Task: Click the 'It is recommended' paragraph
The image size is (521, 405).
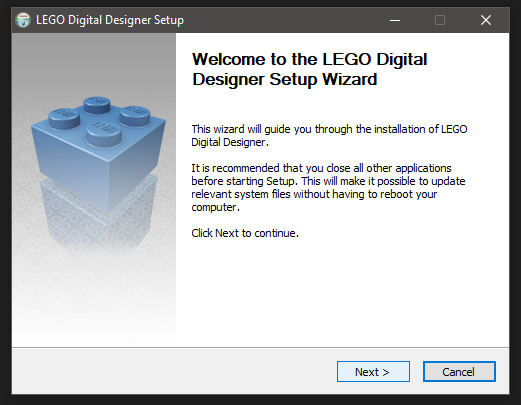Action: tap(328, 187)
